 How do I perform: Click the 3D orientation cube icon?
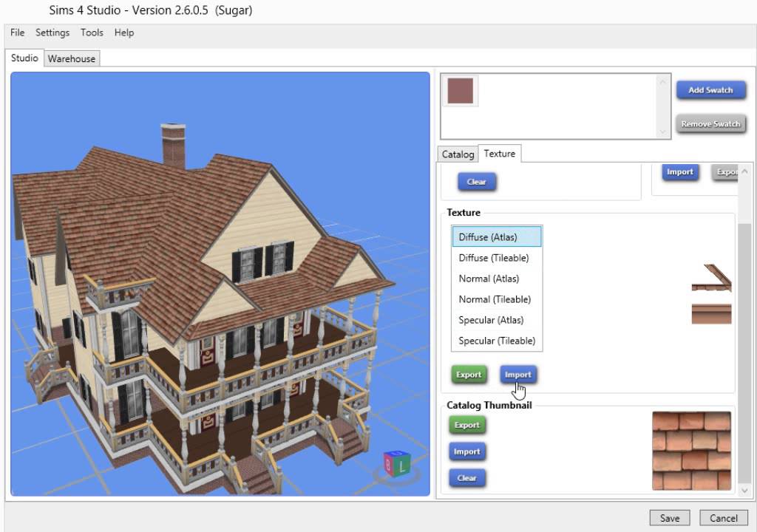(397, 463)
